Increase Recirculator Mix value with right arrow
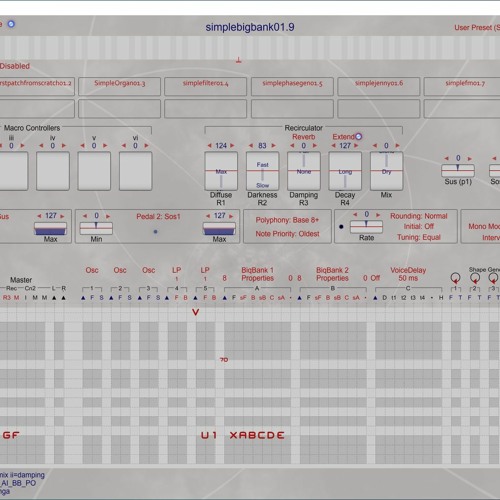The width and height of the screenshot is (500, 500). (397, 146)
